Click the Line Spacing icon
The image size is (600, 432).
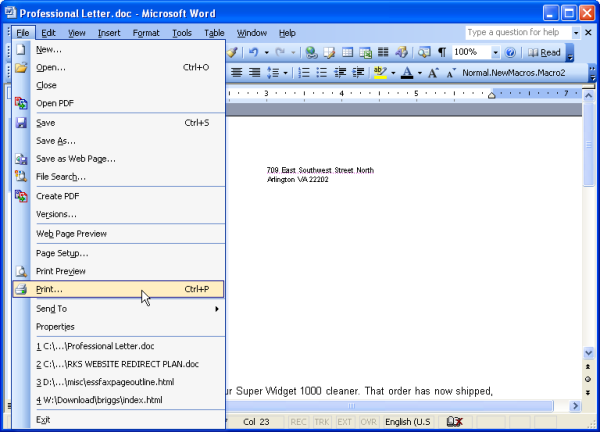pyautogui.click(x=273, y=73)
